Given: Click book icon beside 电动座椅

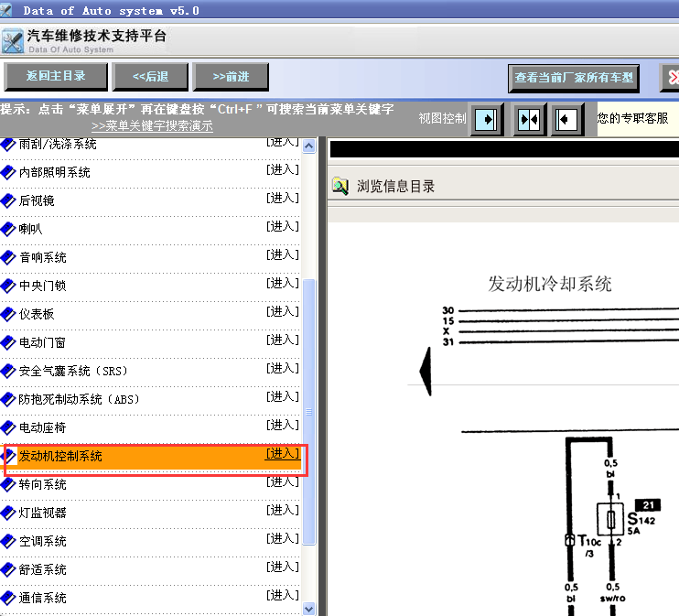Looking at the screenshot, I should [x=8, y=427].
